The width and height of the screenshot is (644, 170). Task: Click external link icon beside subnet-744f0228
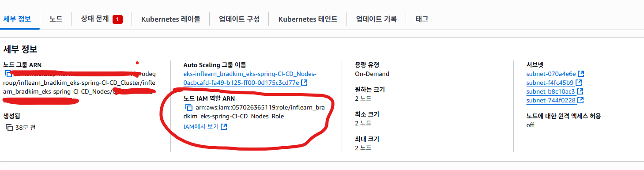click(x=581, y=100)
